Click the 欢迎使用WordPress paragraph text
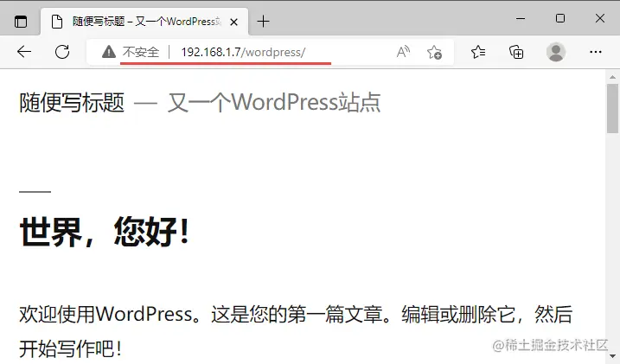Viewport: 620px width, 364px height. tap(296, 331)
